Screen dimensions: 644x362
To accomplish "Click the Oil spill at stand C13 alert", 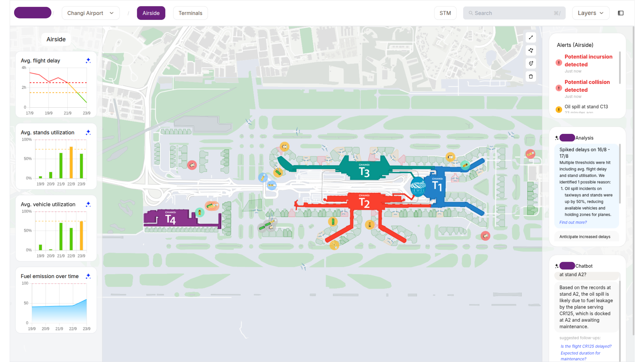I will (x=586, y=107).
